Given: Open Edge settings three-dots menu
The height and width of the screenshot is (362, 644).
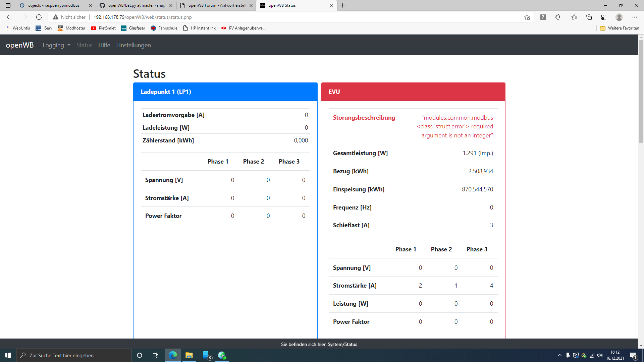Looking at the screenshot, I should point(634,17).
